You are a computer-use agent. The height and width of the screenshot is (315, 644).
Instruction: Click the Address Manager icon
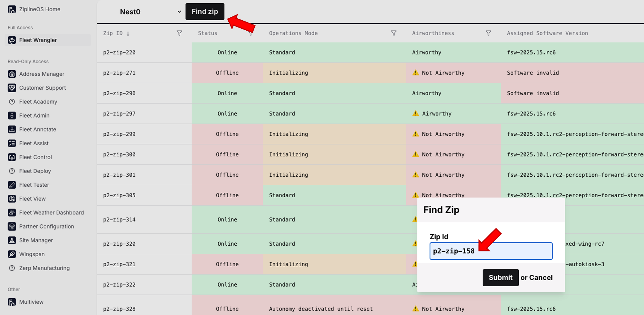click(x=12, y=74)
